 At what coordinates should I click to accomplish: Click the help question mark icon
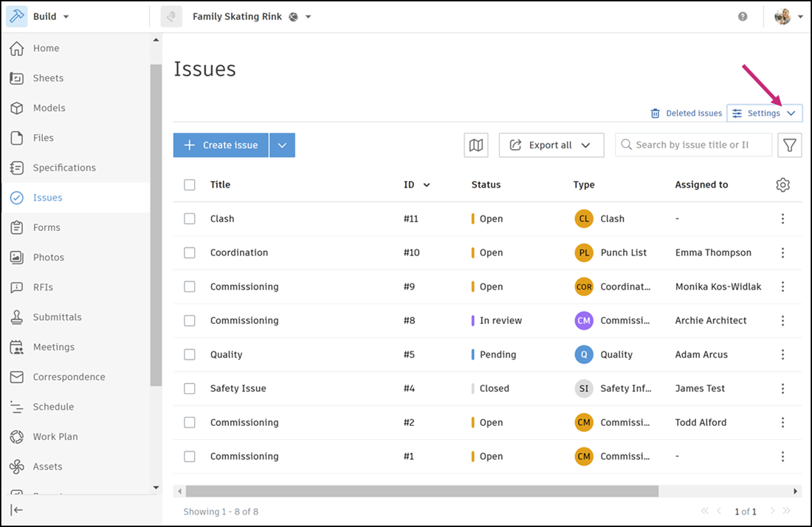click(743, 16)
